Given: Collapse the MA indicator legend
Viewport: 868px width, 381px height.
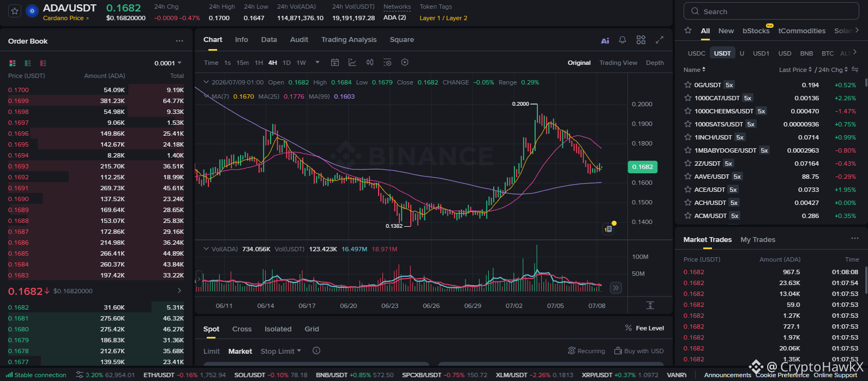Looking at the screenshot, I should coord(206,96).
